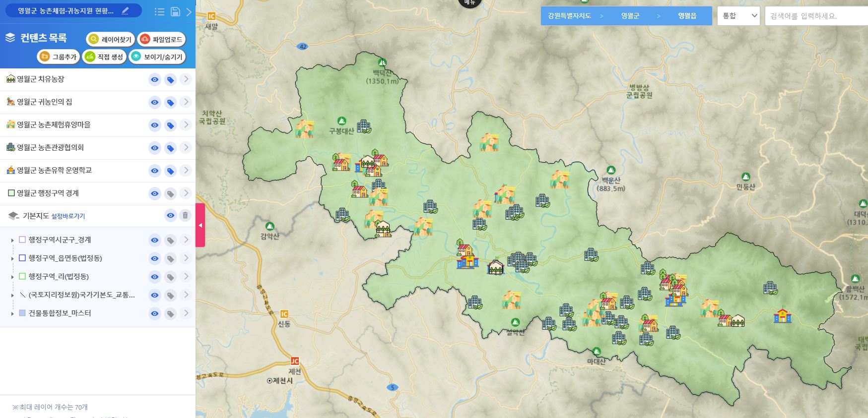Click tag icon for 영월군 치유농장 layer
The height and width of the screenshot is (418, 868).
(170, 80)
